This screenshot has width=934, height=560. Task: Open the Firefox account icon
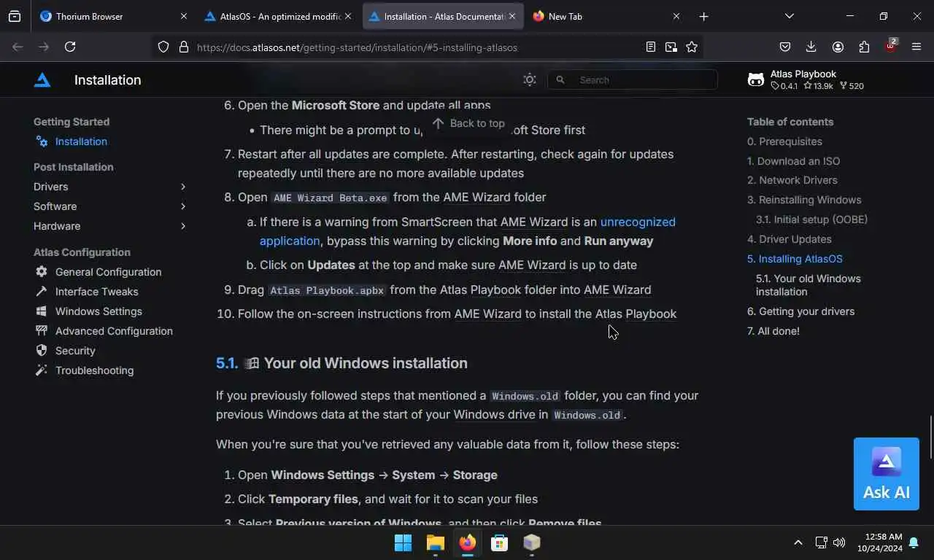point(838,47)
